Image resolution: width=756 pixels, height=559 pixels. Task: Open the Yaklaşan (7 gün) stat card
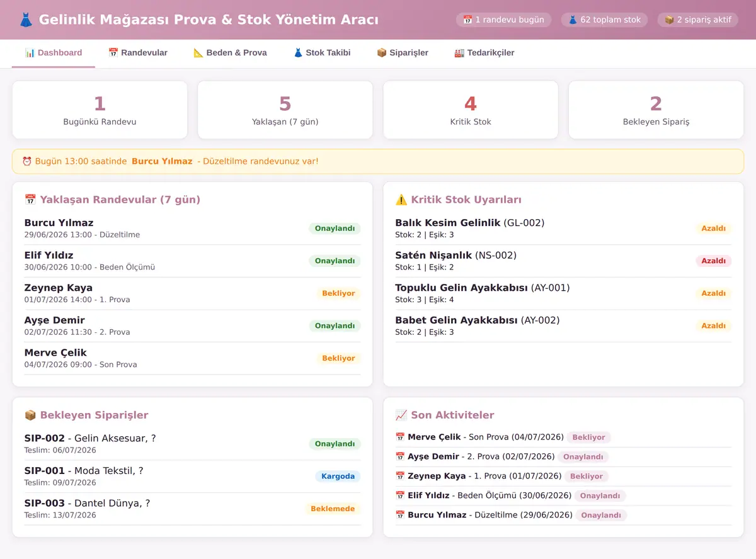(x=285, y=110)
